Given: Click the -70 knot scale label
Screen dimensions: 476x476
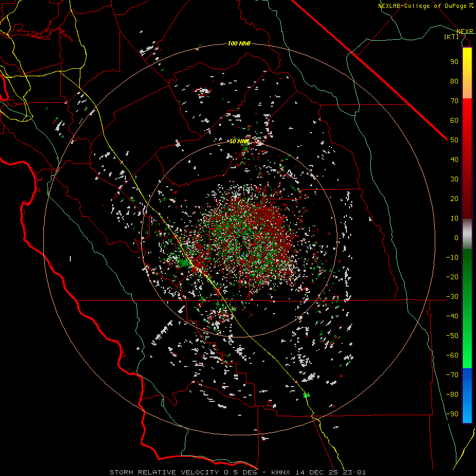Looking at the screenshot, I should (x=452, y=375).
